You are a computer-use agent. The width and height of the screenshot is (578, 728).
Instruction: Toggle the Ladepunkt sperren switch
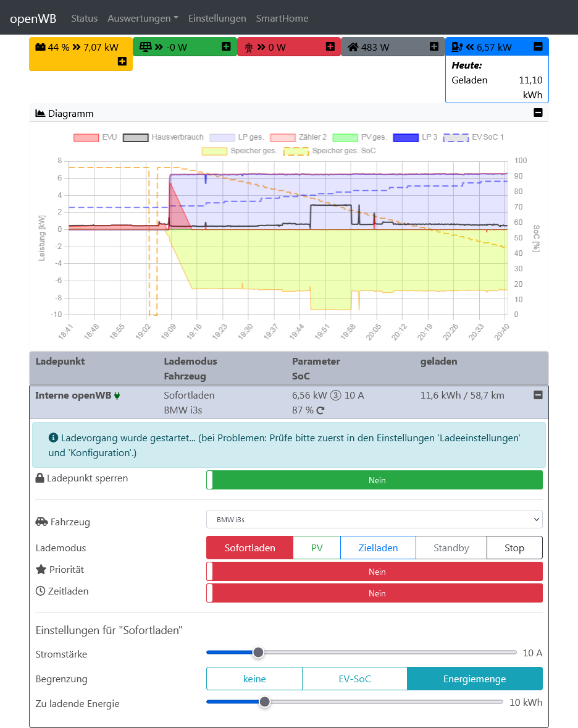coord(374,480)
